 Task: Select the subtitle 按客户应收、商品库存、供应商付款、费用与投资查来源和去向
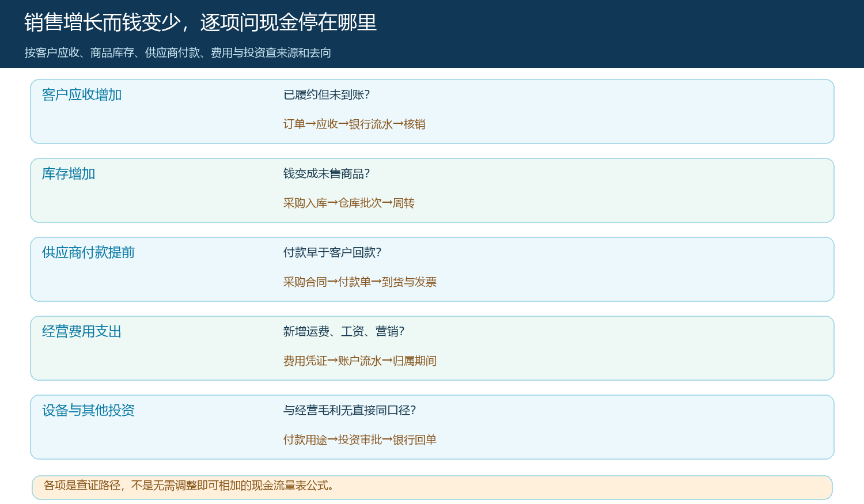178,53
